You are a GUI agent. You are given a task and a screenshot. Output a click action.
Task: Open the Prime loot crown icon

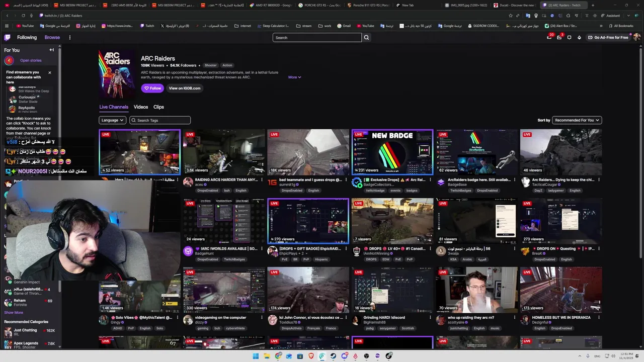[x=549, y=37]
